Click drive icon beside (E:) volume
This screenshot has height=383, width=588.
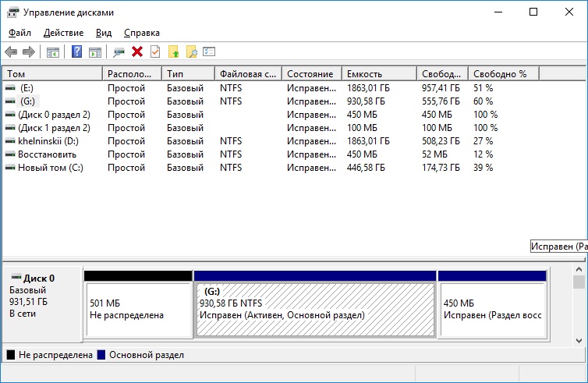[10, 88]
